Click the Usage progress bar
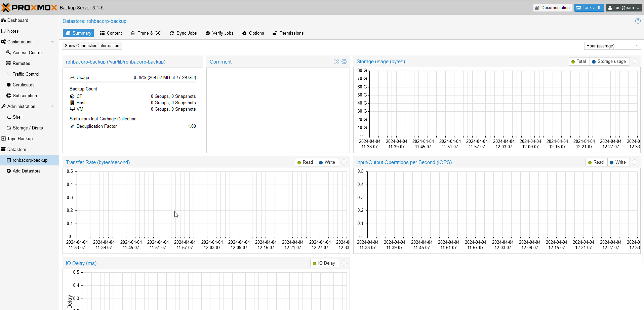644x310 pixels. [133, 81]
